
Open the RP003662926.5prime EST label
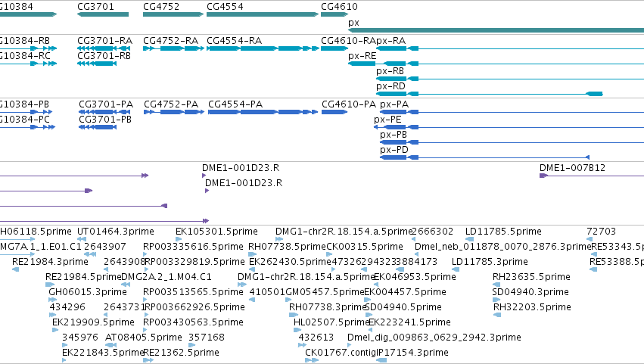click(x=194, y=307)
